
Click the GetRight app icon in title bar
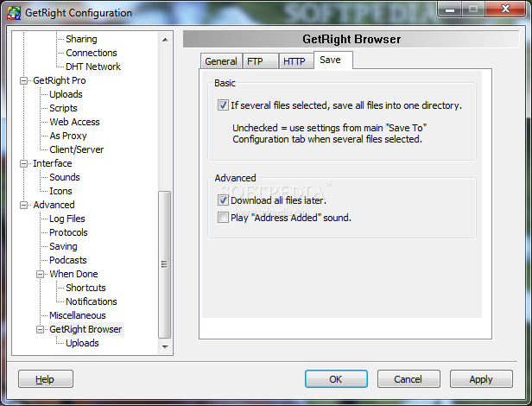click(x=14, y=13)
